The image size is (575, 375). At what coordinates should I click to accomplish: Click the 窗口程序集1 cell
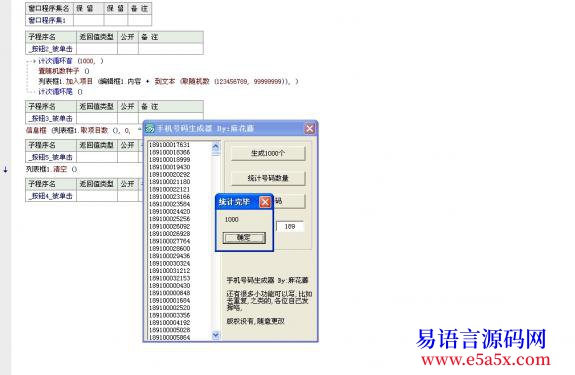49,21
